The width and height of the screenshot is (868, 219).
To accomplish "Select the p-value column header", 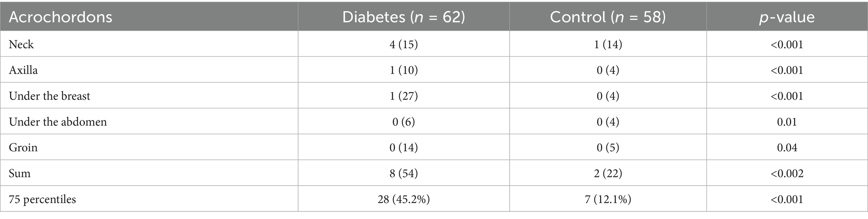I will [x=787, y=17].
